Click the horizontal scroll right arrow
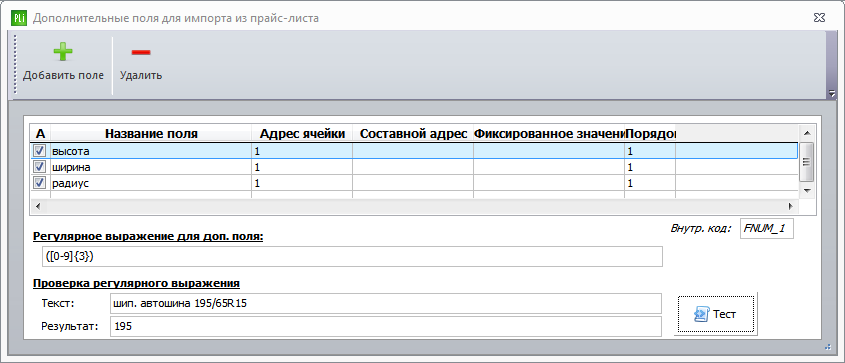The image size is (845, 363). (x=791, y=206)
